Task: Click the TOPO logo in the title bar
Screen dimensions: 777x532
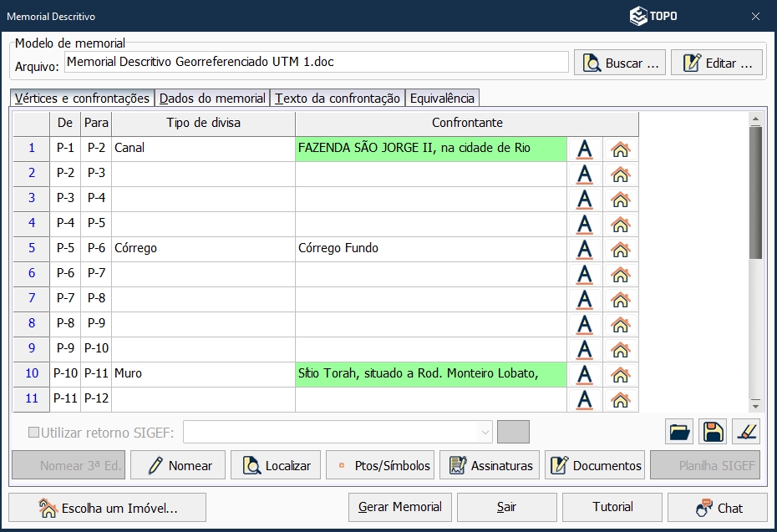Action: pos(653,15)
